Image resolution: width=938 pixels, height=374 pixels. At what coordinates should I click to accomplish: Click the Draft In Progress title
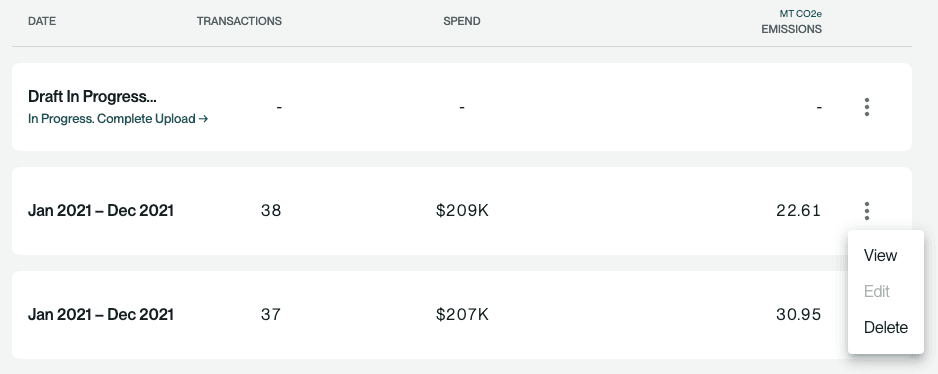click(x=92, y=96)
